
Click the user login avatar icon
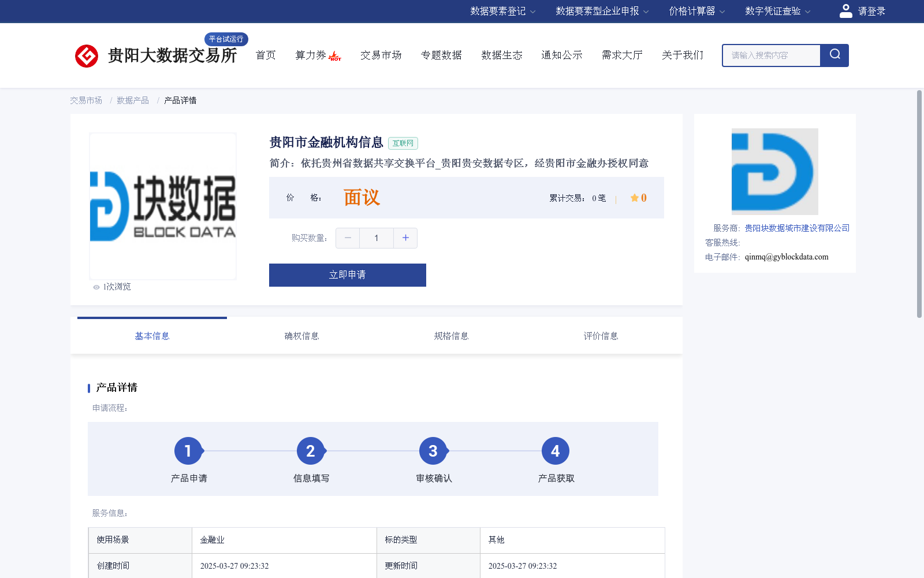click(x=846, y=11)
